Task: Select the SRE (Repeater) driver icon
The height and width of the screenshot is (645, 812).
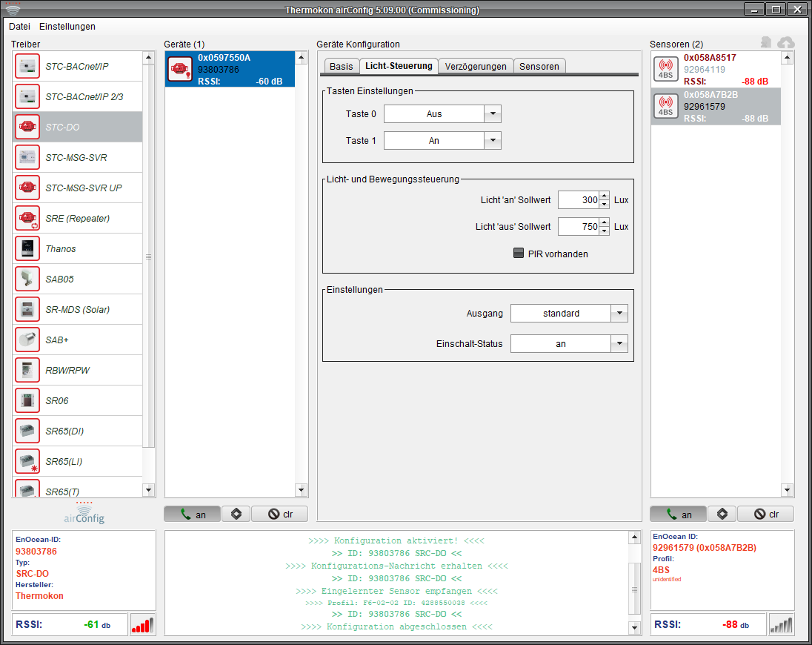Action: [27, 218]
